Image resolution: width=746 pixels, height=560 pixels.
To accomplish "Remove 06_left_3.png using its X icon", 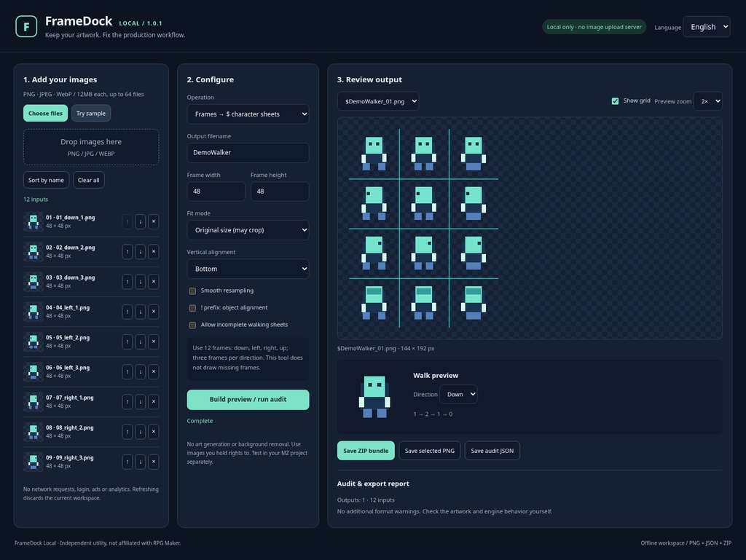I will click(x=153, y=371).
